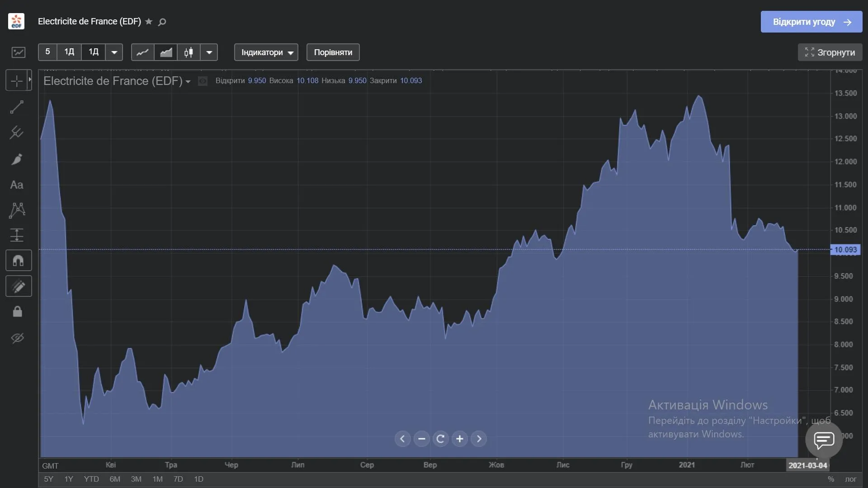Screen dimensions: 868x488
Task: Click GMT timezone label
Action: [x=50, y=466]
